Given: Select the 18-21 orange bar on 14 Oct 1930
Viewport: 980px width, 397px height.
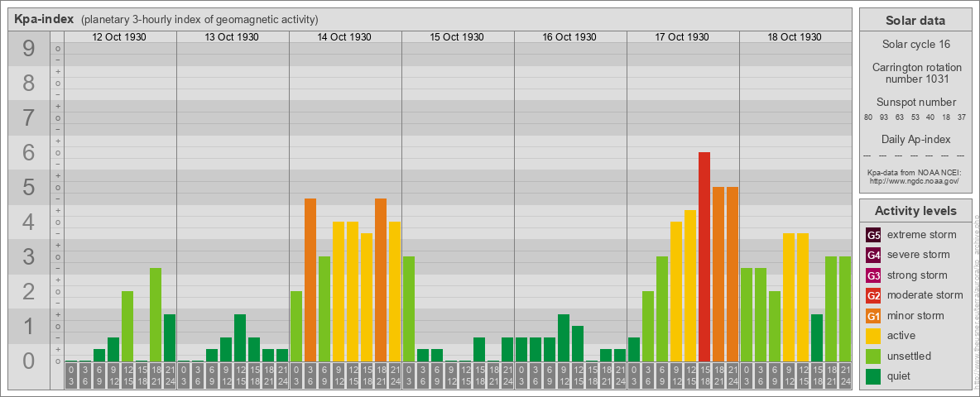Looking at the screenshot, I should 381,280.
